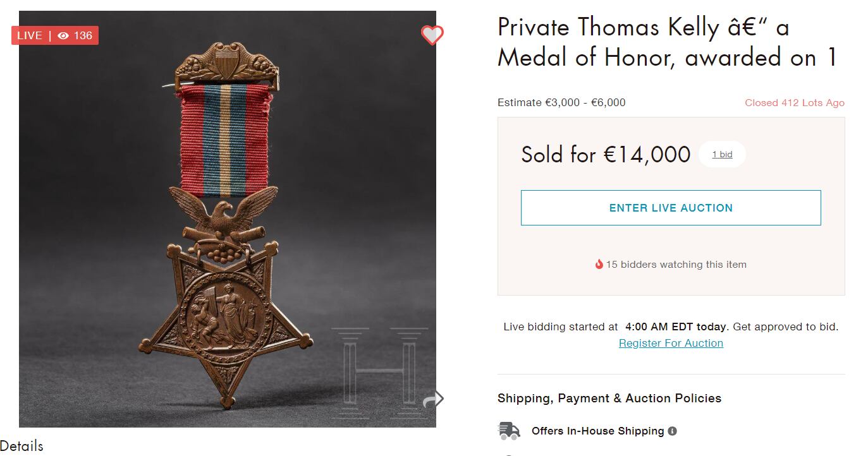
Task: Click the "Sold for €14,000" price
Action: (x=606, y=155)
